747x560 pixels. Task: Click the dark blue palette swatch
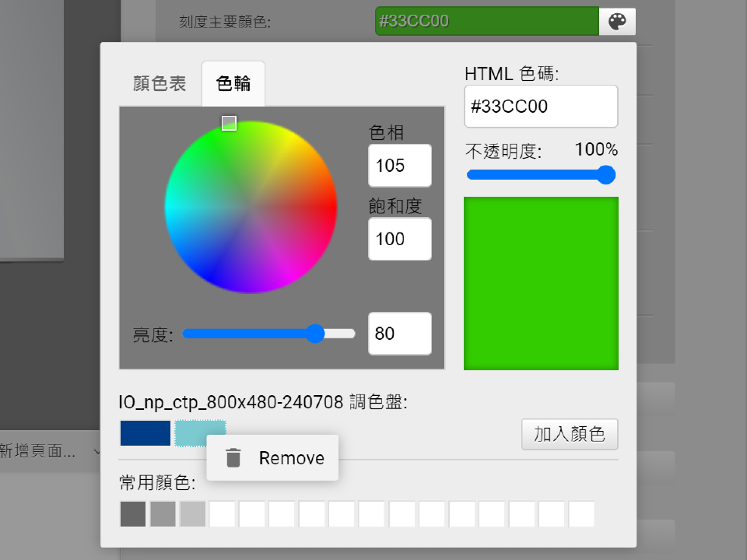[x=145, y=432]
